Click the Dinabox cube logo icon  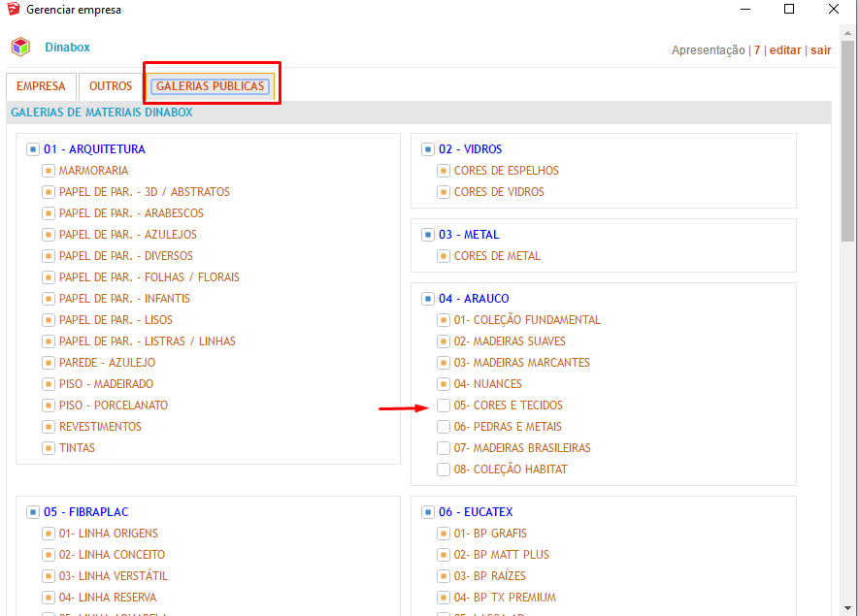pyautogui.click(x=20, y=48)
